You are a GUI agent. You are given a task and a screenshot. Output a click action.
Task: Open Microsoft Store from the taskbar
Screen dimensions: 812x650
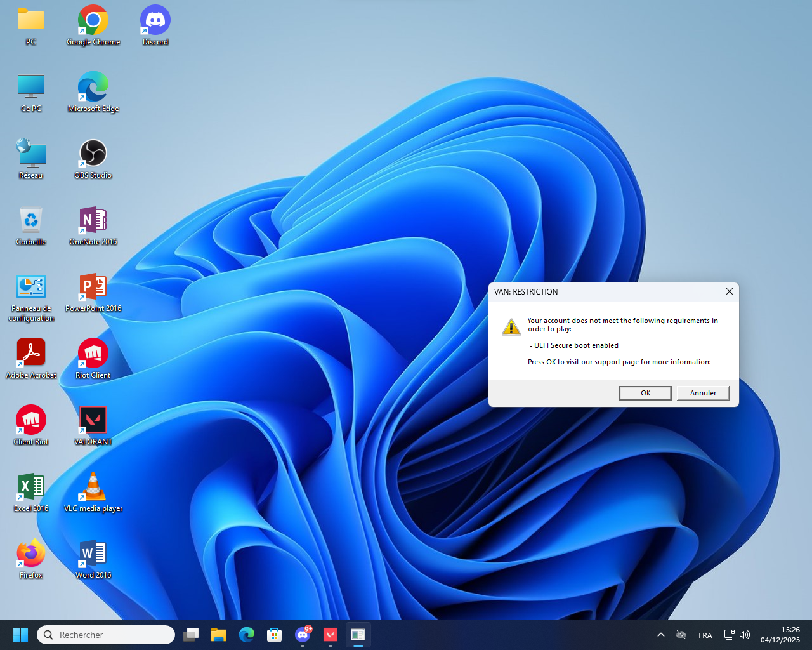pyautogui.click(x=275, y=635)
